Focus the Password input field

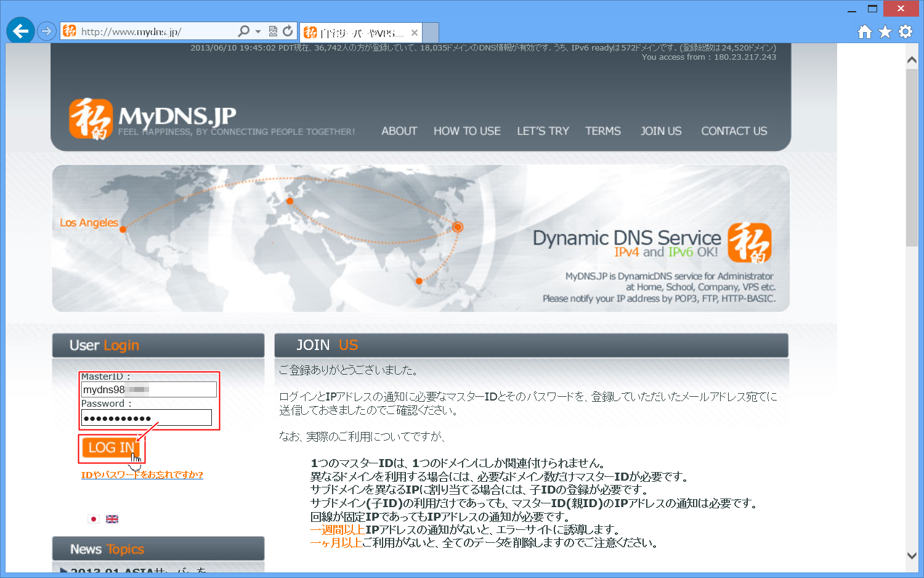tap(147, 418)
